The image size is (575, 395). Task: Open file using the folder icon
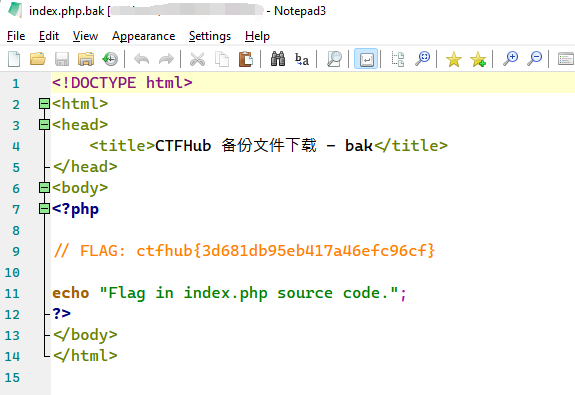[x=38, y=59]
